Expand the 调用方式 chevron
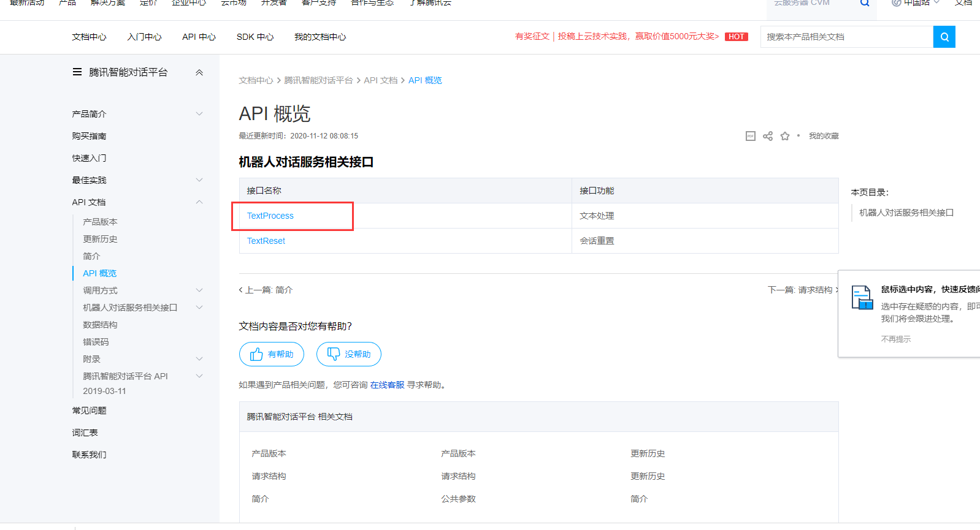The width and height of the screenshot is (980, 530). (x=199, y=290)
